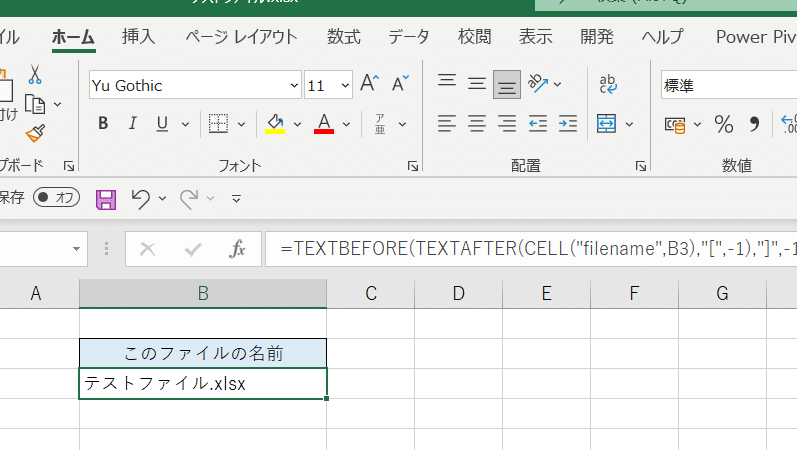Image resolution: width=797 pixels, height=450 pixels.
Task: Click the Increase Font Size icon
Action: pos(369,85)
